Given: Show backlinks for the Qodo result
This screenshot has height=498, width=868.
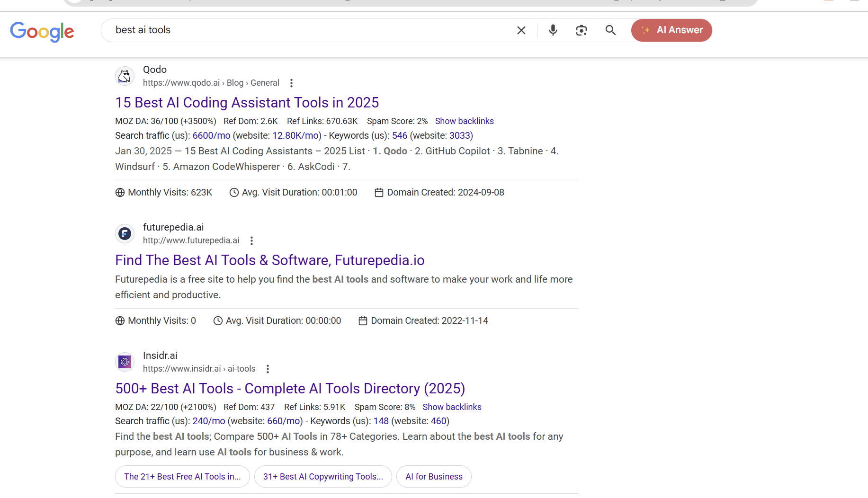Looking at the screenshot, I should [x=465, y=121].
